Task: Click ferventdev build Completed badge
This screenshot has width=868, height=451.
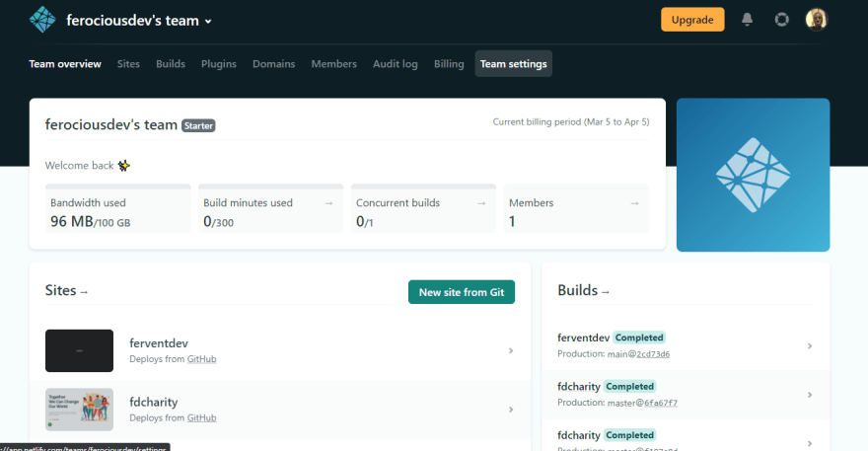Action: 639,338
